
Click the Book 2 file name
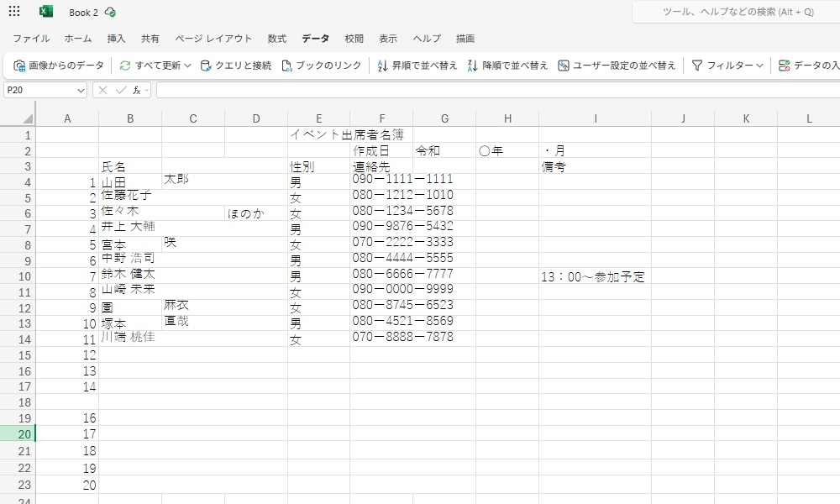coord(83,13)
